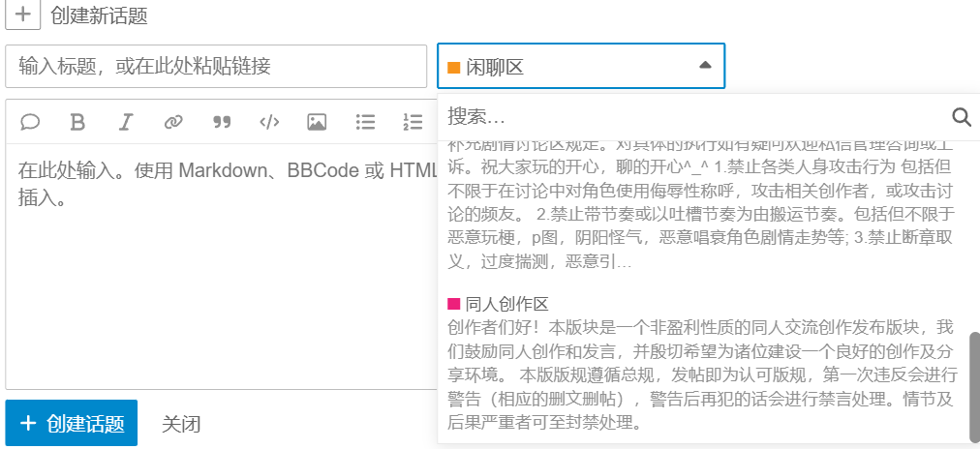
Task: Open the 闲聊区 category dropdown
Action: pos(571,67)
